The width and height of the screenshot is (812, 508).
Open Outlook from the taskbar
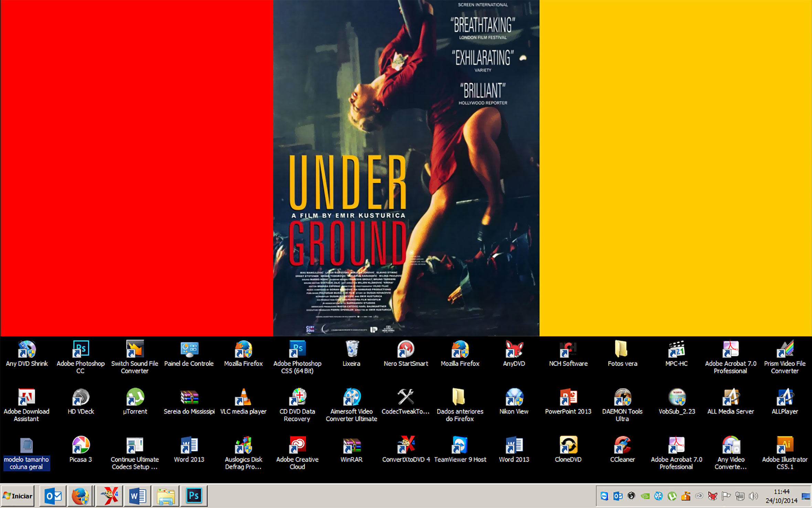[53, 496]
